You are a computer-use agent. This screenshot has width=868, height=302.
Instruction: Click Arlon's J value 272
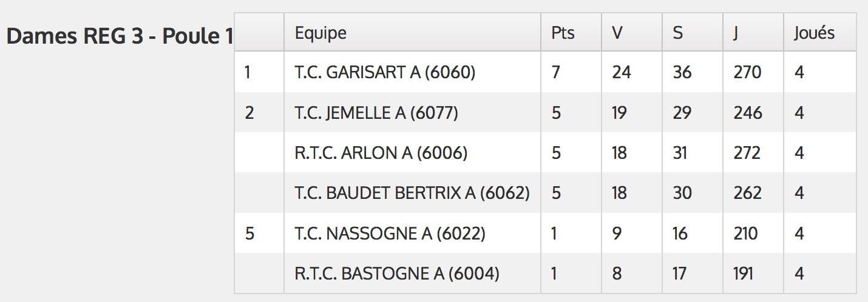(x=747, y=153)
